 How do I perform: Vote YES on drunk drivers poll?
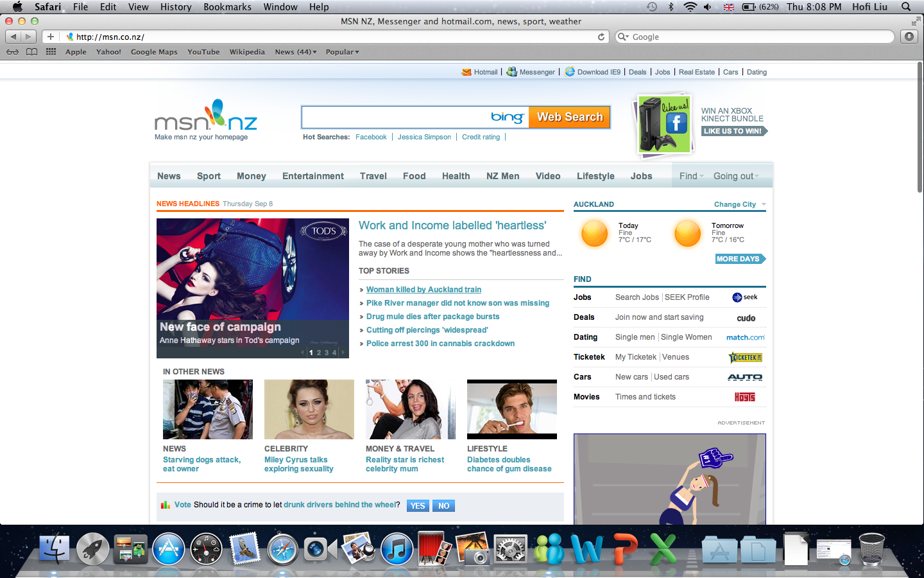pyautogui.click(x=418, y=506)
